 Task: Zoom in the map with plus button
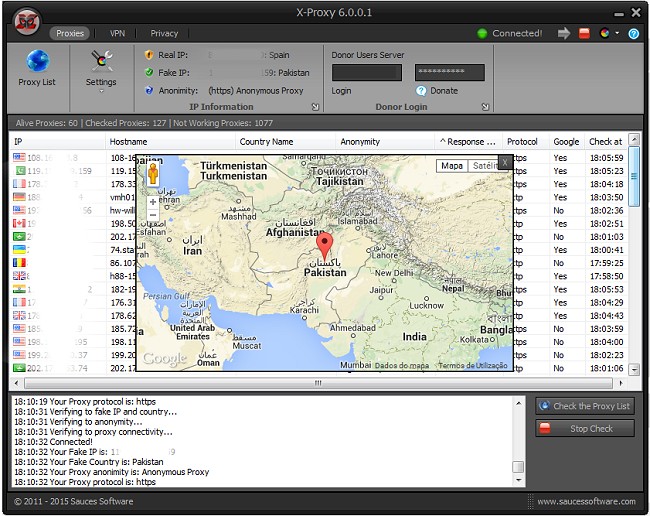[x=153, y=202]
